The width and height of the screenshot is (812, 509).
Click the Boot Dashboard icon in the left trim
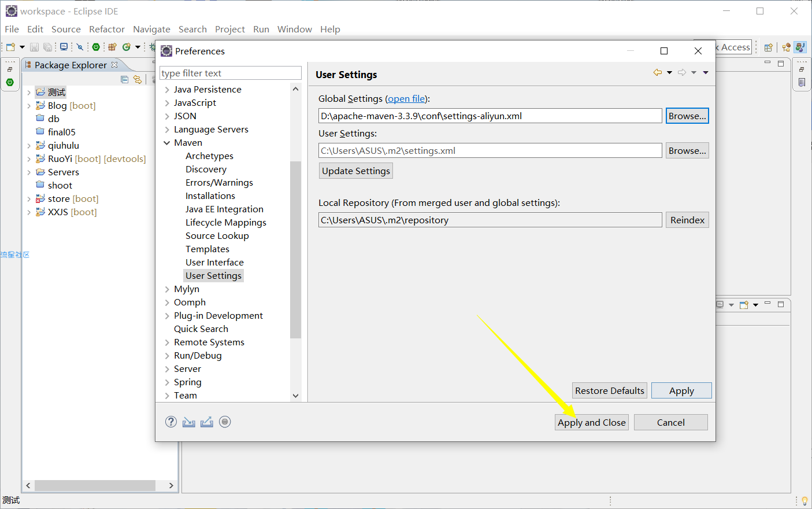click(x=10, y=82)
